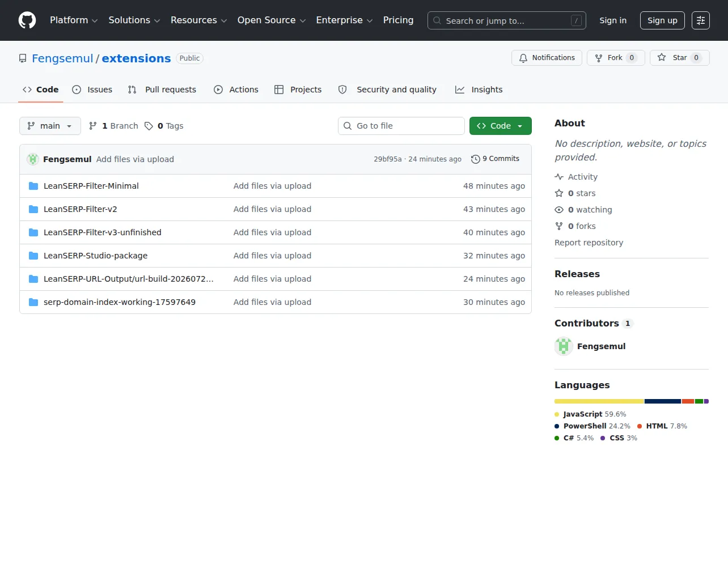The height and width of the screenshot is (577, 728).
Task: Open the LeanSERP-Studio-package folder
Action: tap(95, 256)
